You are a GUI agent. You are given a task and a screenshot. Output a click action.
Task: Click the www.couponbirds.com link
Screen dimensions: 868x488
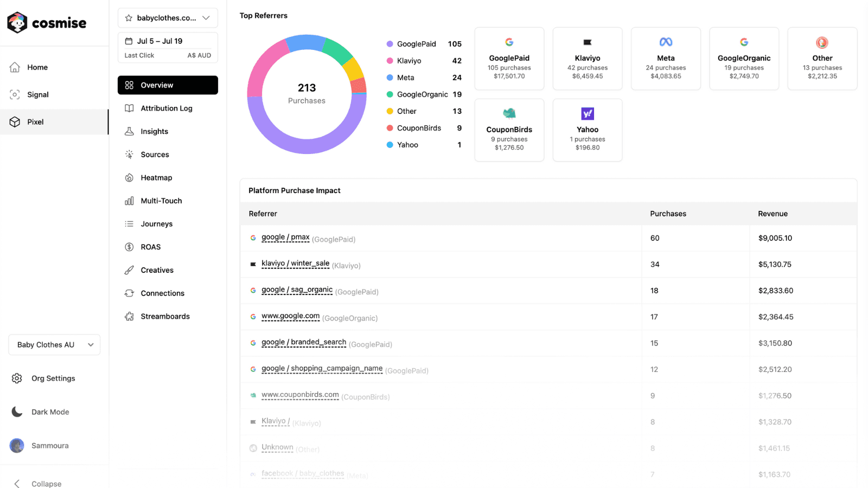pyautogui.click(x=301, y=395)
